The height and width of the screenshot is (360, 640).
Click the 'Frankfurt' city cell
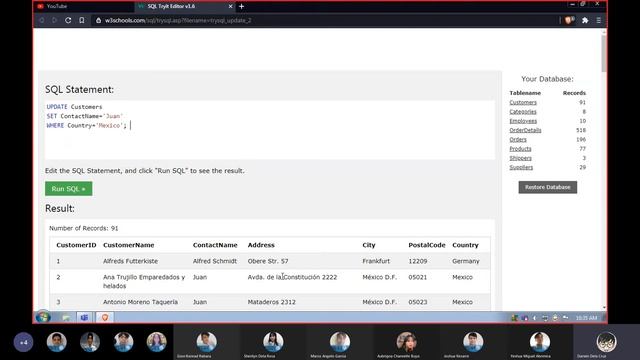(376, 261)
